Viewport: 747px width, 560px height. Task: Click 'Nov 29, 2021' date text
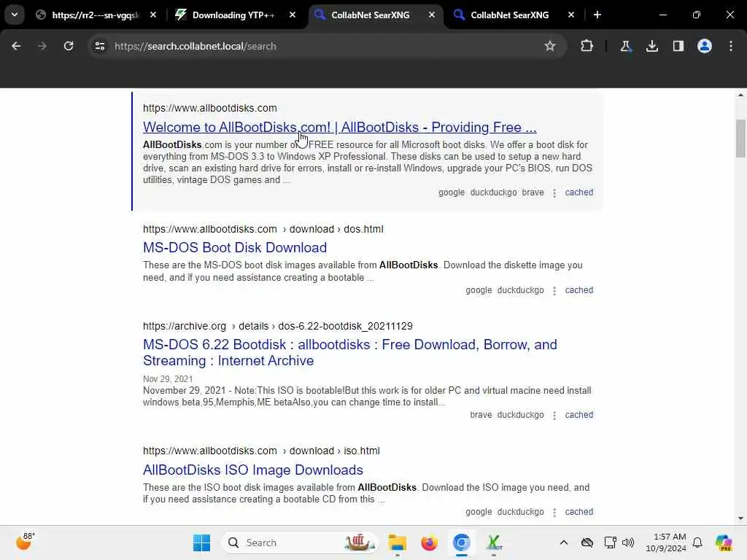[x=168, y=379]
